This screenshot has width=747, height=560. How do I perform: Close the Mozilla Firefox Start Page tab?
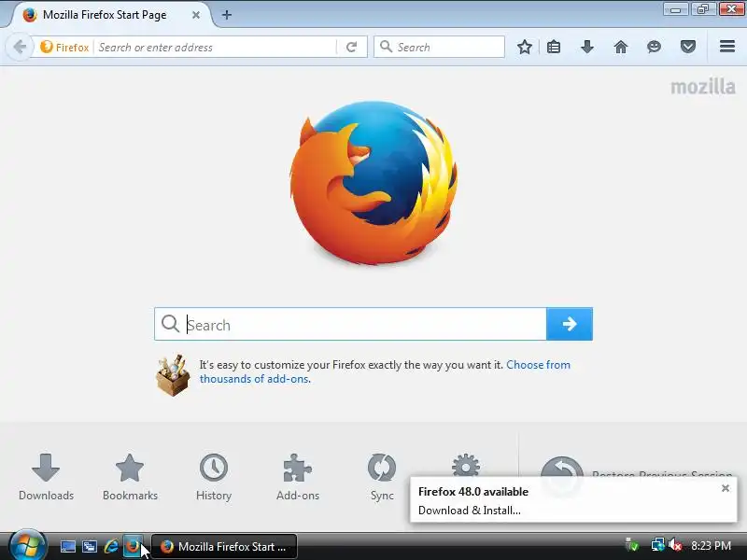196,15
